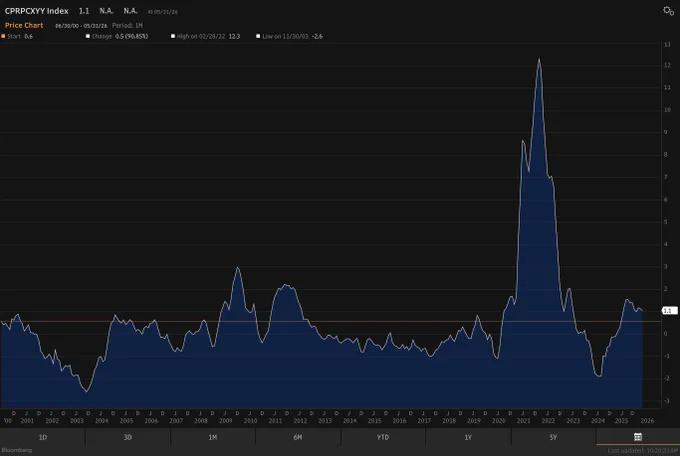
Task: Select the 1D time range
Action: coord(42,437)
